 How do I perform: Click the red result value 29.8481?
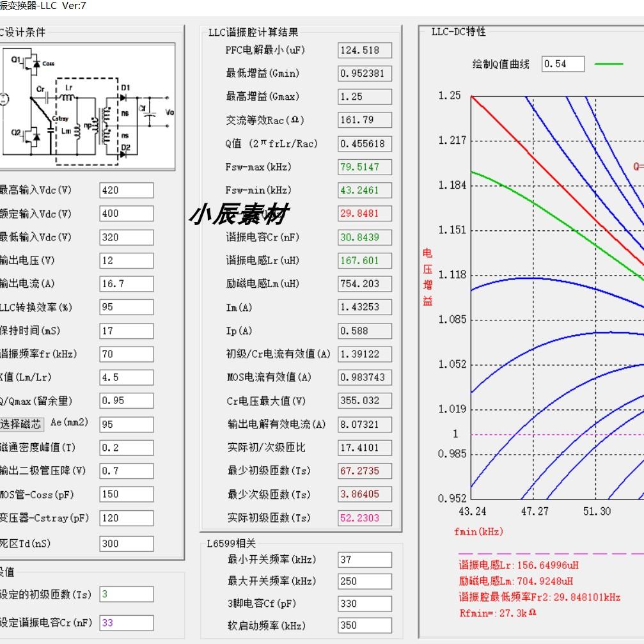point(365,214)
